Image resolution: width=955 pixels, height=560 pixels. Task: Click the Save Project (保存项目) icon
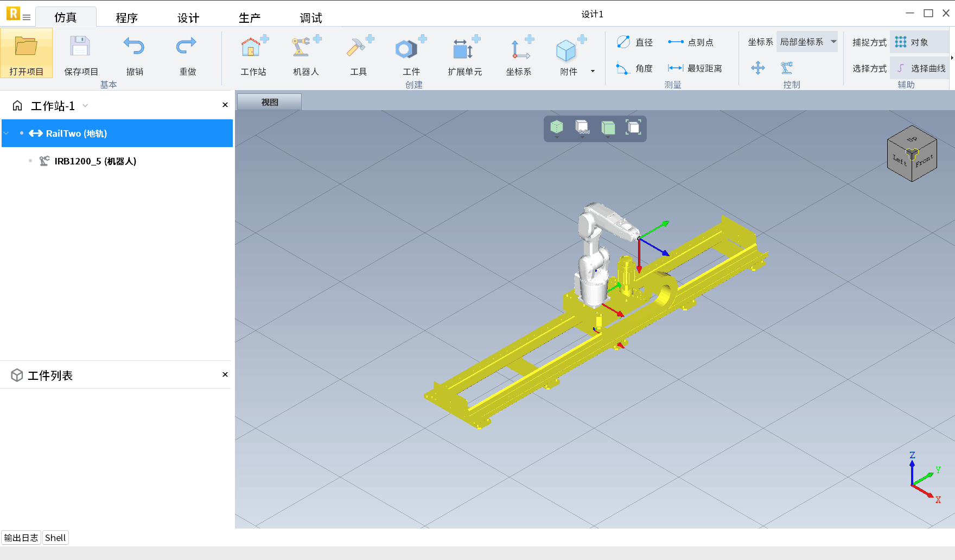click(80, 47)
